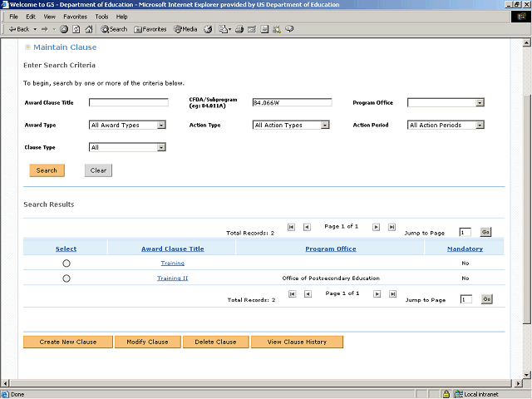The height and width of the screenshot is (399, 532).
Task: Print page using printer icon
Action: coord(239,29)
